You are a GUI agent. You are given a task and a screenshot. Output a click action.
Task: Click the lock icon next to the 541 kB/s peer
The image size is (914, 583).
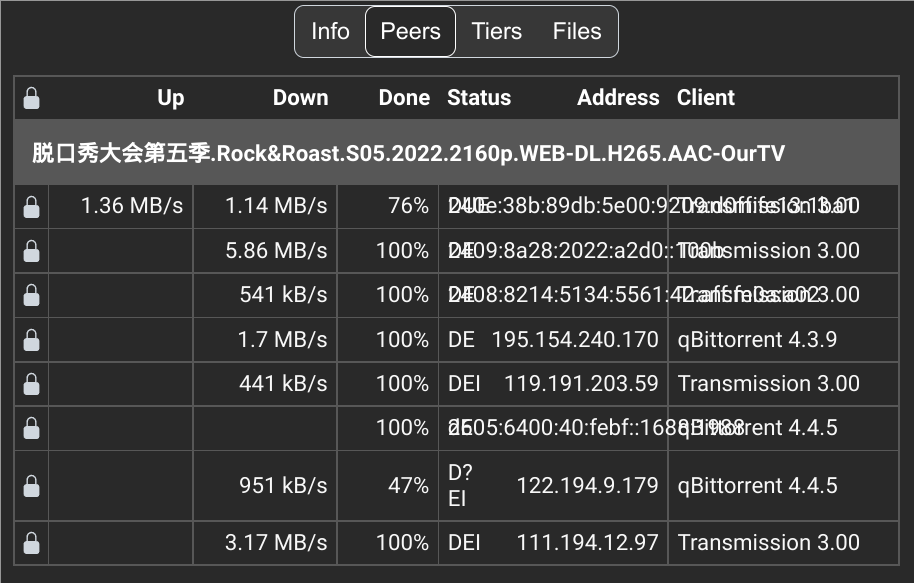coord(31,295)
